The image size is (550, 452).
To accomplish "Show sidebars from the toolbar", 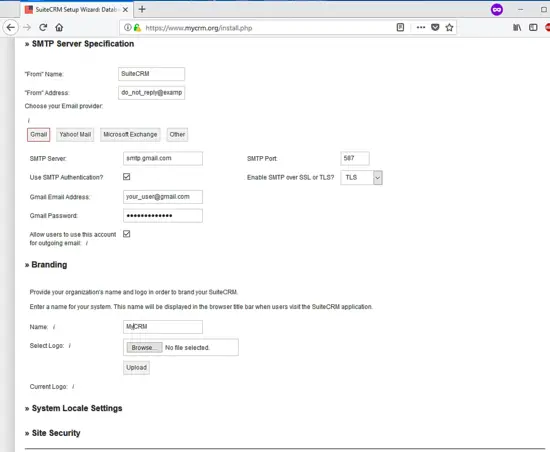I will tap(533, 27).
